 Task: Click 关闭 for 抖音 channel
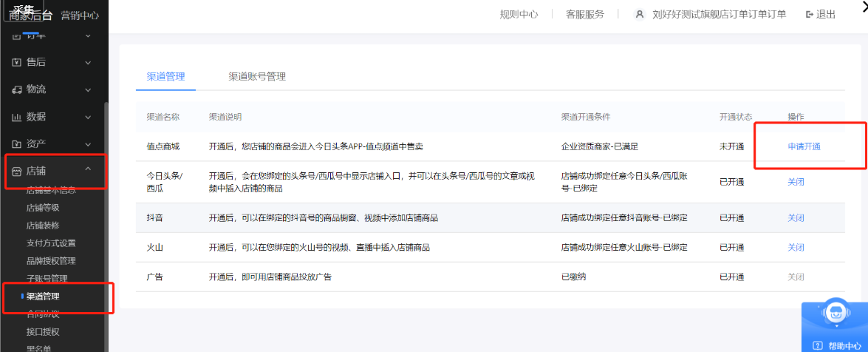click(796, 218)
